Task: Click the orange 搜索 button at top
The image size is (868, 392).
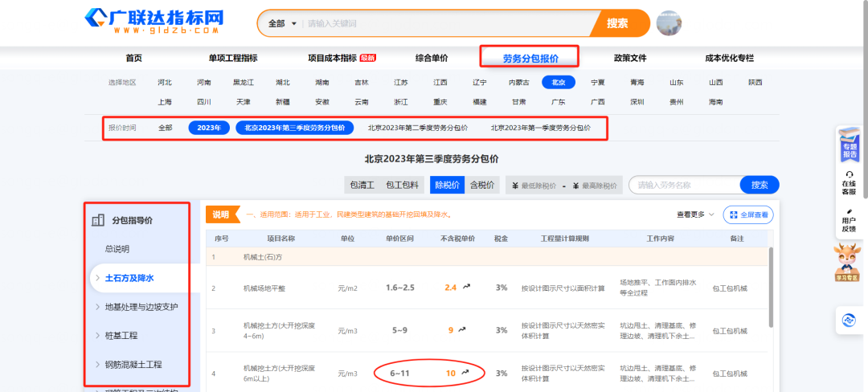Action: coord(619,23)
